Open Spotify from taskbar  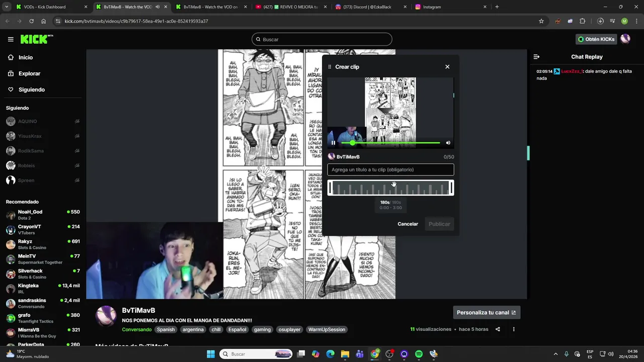pos(419,354)
